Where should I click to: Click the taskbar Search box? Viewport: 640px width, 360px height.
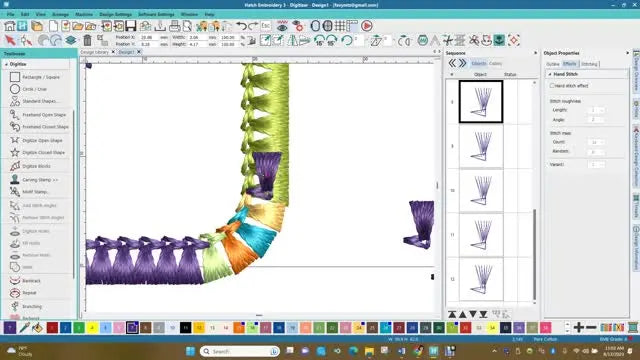(x=240, y=351)
